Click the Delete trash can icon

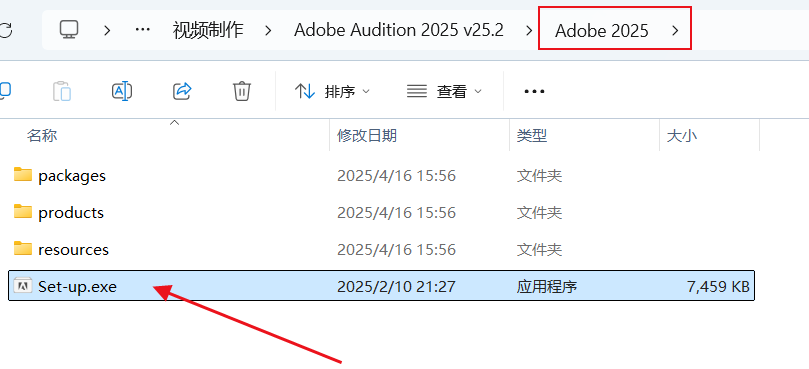point(242,91)
